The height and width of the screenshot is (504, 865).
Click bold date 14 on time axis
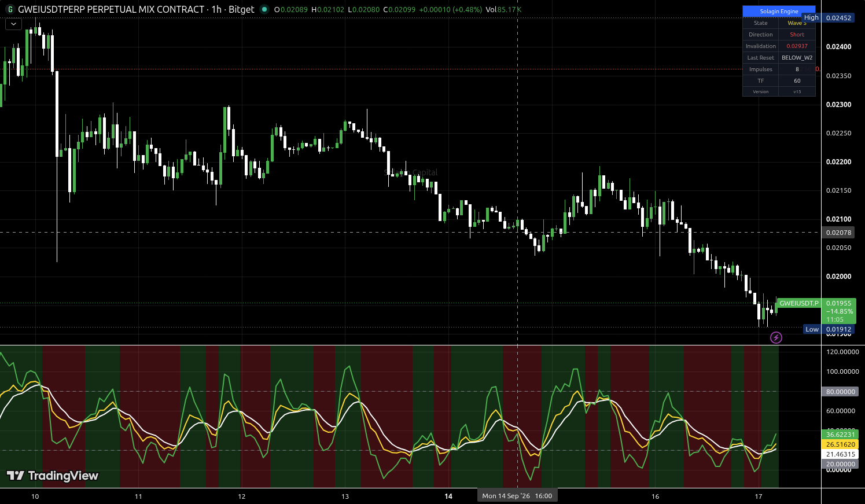pos(448,496)
